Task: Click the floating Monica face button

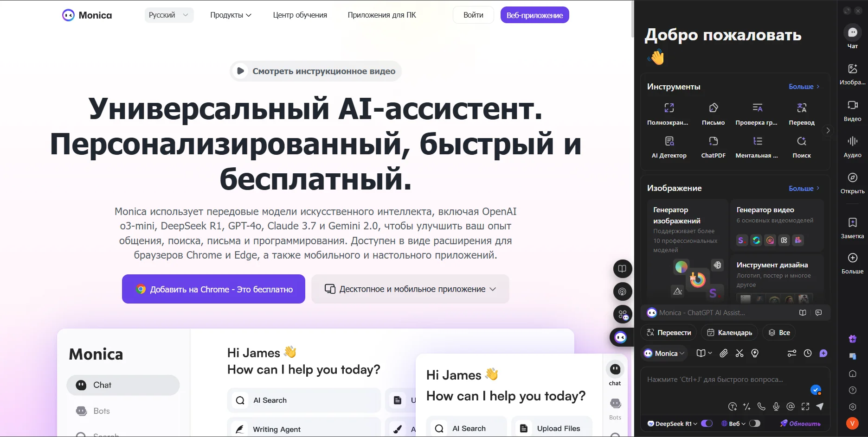Action: 621,337
